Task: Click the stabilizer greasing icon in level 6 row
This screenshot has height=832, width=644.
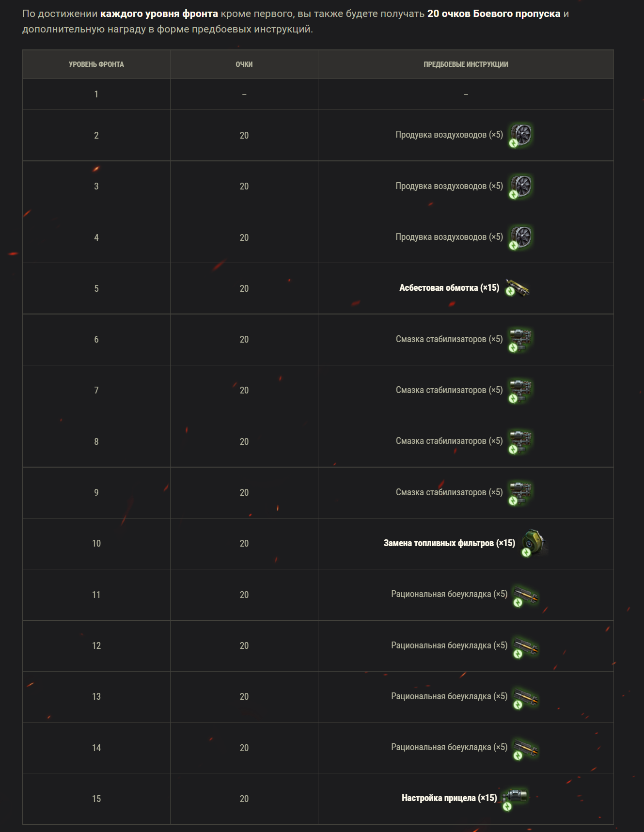Action: pos(520,340)
